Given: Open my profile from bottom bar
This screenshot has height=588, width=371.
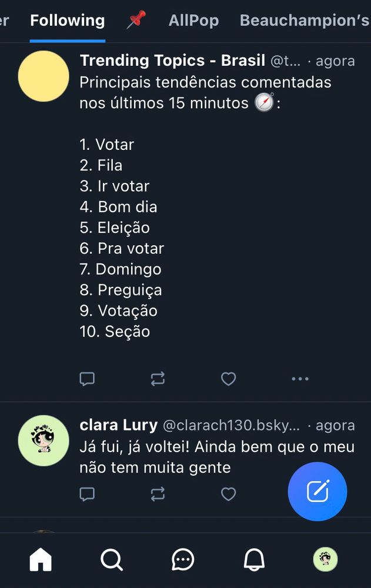Looking at the screenshot, I should 325,559.
